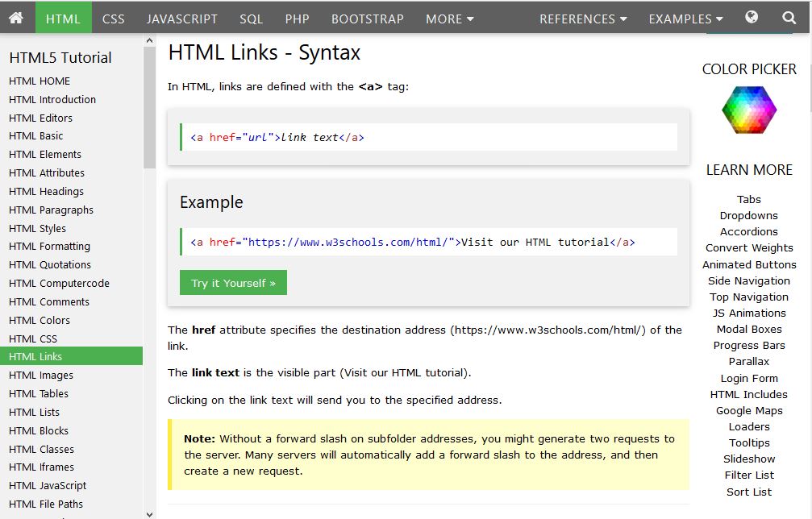Switch to the CSS tab

point(114,19)
